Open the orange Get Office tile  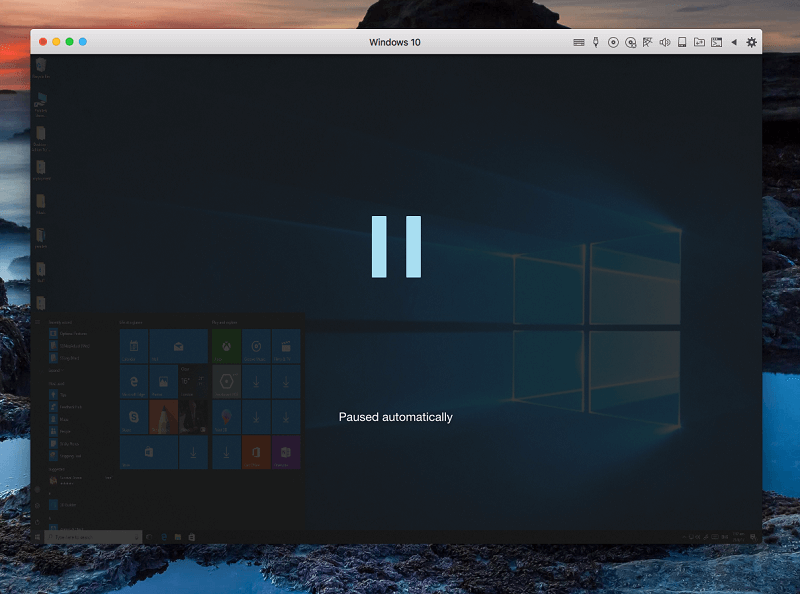(x=256, y=452)
